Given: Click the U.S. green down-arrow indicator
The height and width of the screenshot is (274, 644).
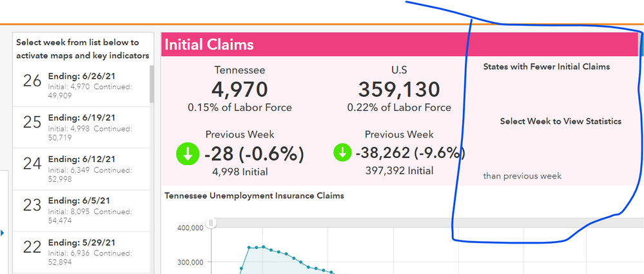Looking at the screenshot, I should point(342,153).
